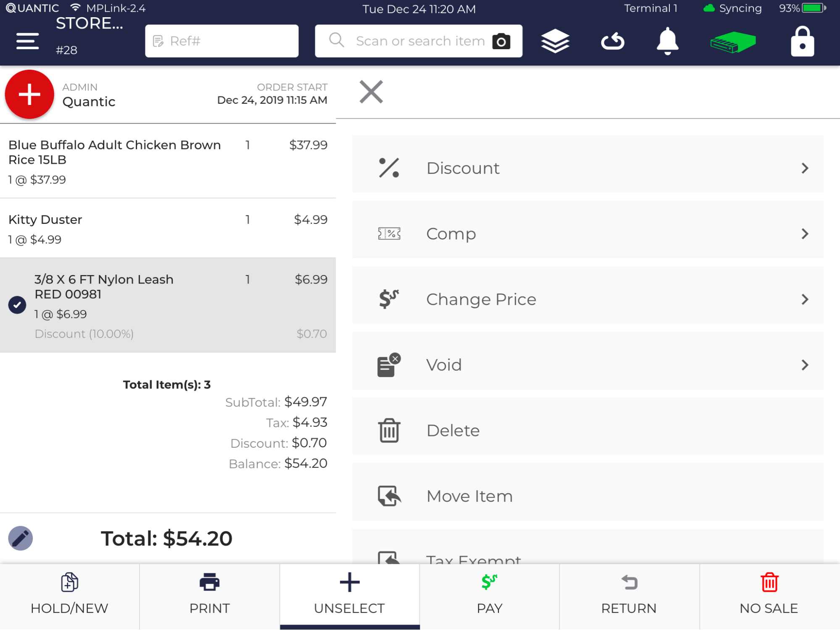
Task: Tap the camera icon to scan an item
Action: 502,41
